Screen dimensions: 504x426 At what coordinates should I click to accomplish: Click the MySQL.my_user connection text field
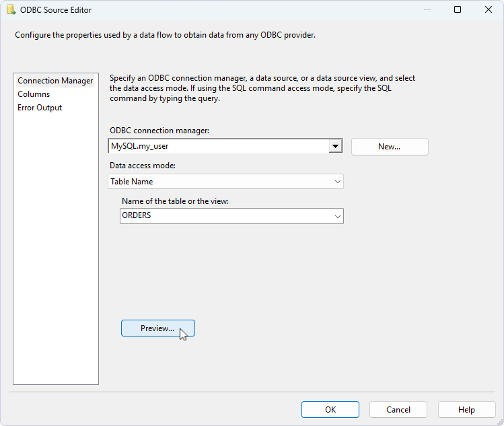pyautogui.click(x=217, y=146)
